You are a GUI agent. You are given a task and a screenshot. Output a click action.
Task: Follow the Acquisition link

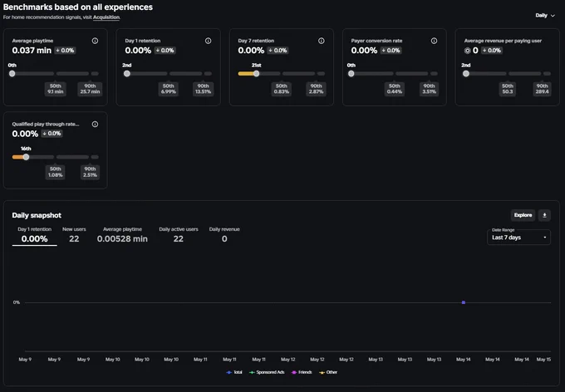click(x=106, y=17)
